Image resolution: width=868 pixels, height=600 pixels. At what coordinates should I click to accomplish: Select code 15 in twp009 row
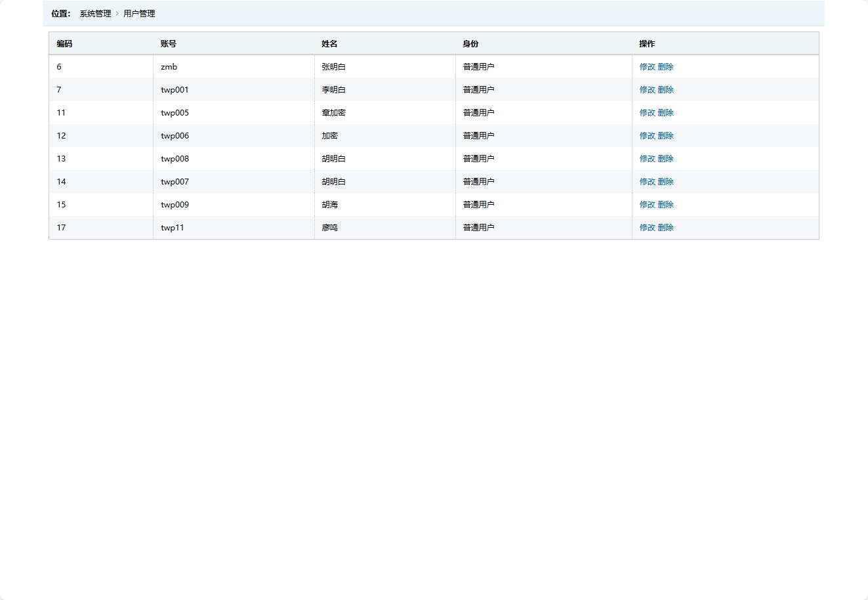coord(61,205)
